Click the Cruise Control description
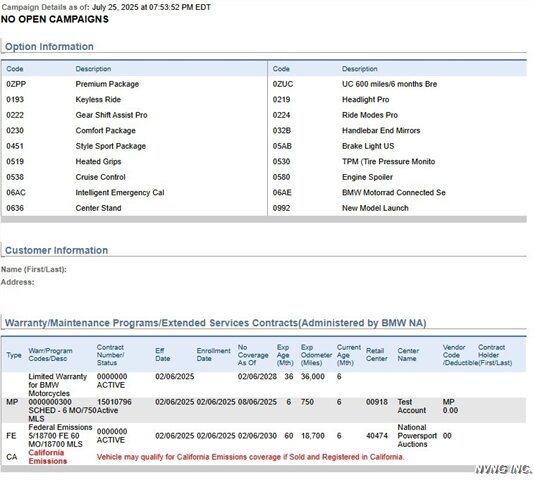The image size is (533, 480). pyautogui.click(x=100, y=177)
